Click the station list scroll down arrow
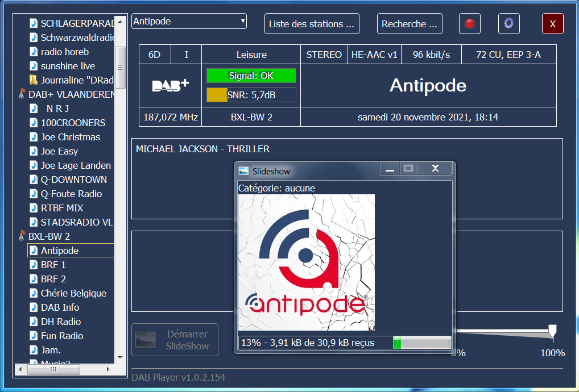579x392 pixels. coord(120,357)
